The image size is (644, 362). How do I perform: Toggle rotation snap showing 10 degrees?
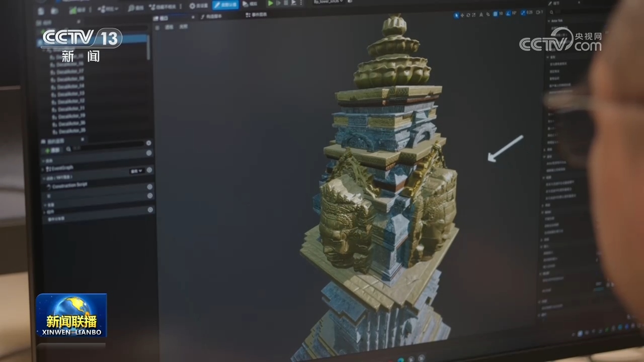point(511,14)
